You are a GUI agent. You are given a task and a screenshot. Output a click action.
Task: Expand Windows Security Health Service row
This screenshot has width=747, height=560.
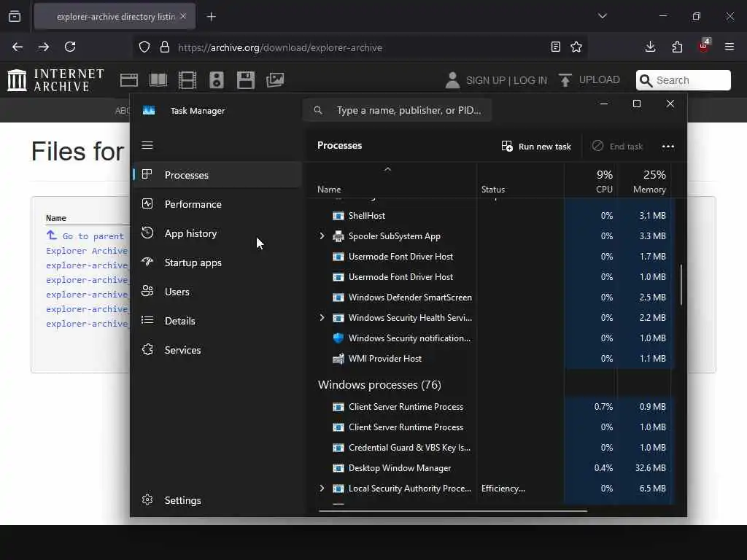[322, 318]
